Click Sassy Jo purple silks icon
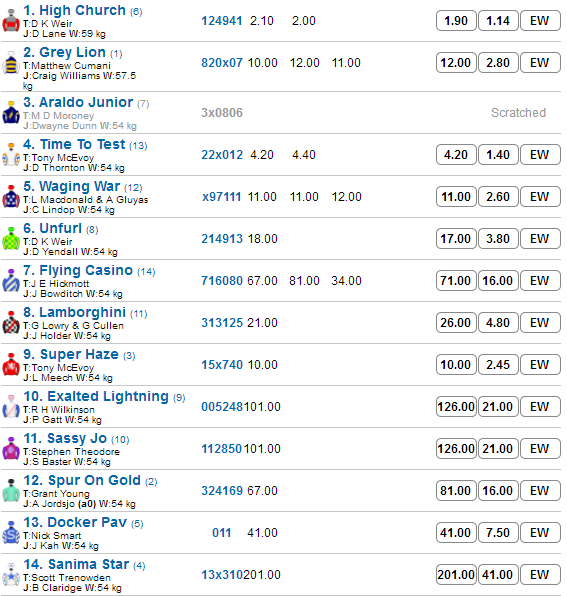 click(11, 449)
